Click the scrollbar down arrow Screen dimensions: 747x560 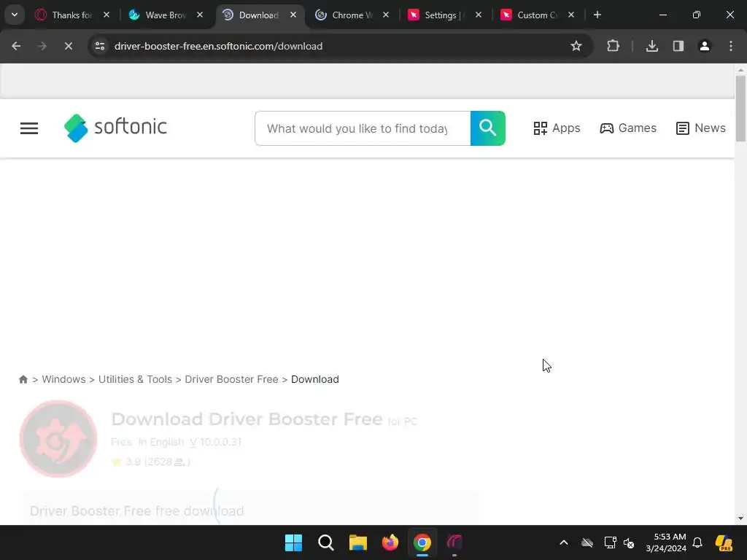click(x=740, y=518)
